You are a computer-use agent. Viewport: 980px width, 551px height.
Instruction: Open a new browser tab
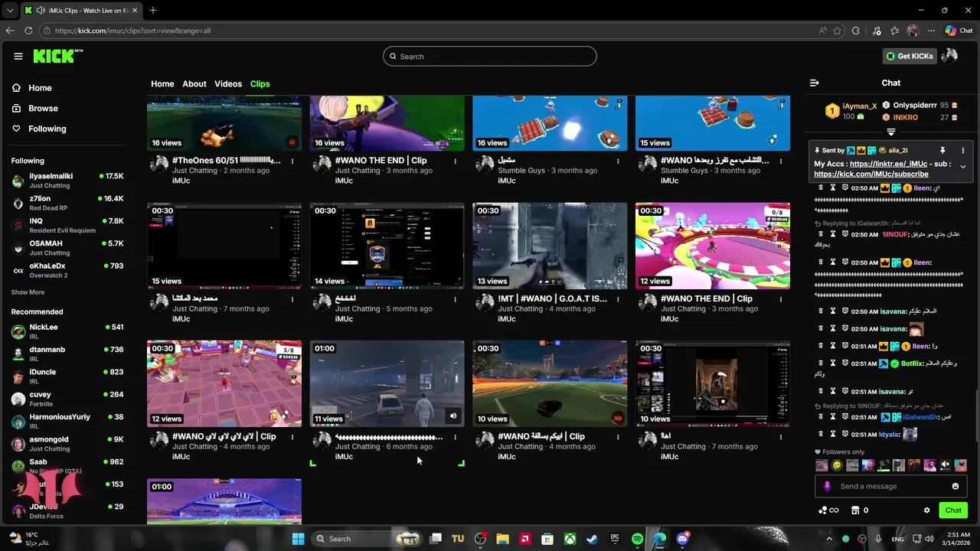153,10
